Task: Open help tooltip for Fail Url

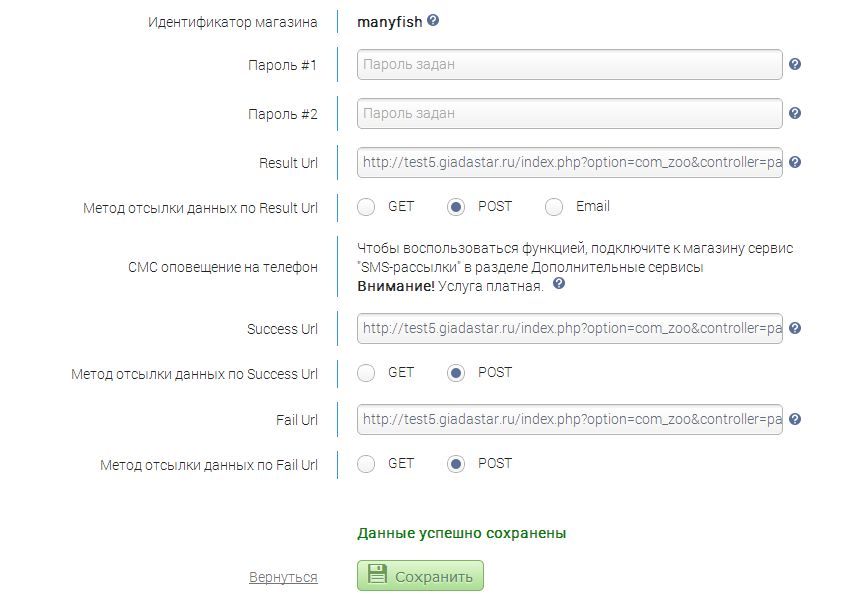Action: pos(795,419)
